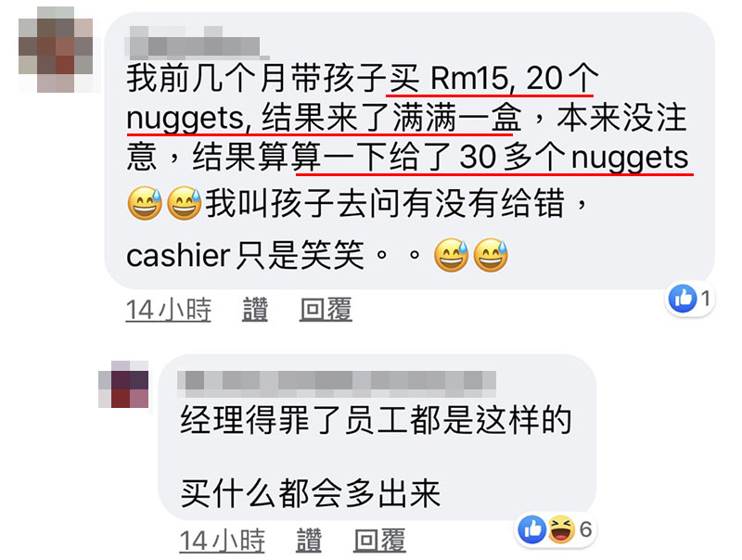Click the blue thumbs-up reaction on the reply comment
742x560 pixels.
click(532, 529)
